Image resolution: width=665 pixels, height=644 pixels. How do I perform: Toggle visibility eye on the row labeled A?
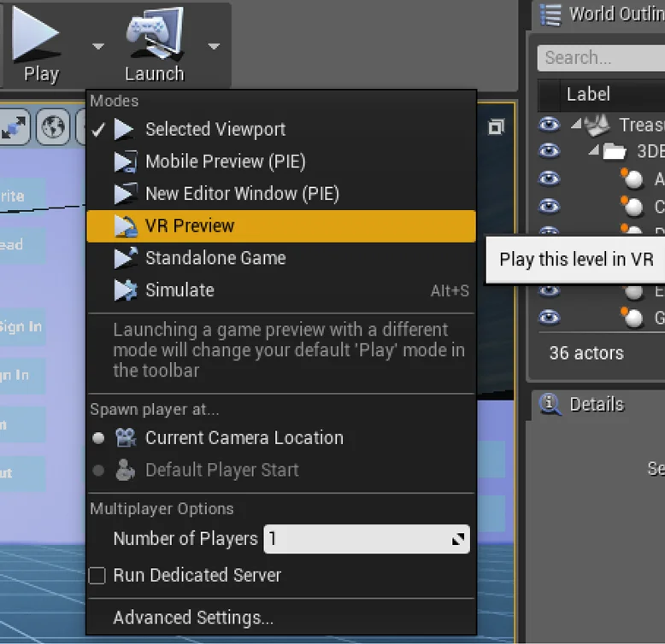550,179
